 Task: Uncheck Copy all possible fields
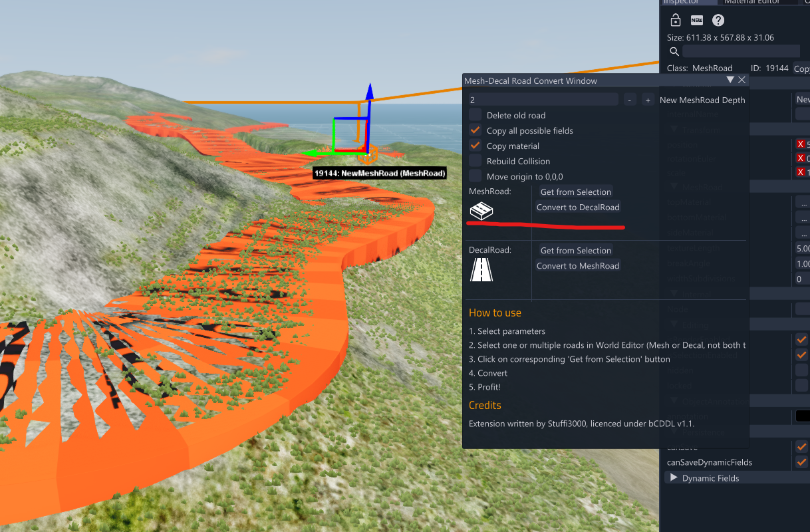[x=475, y=130]
